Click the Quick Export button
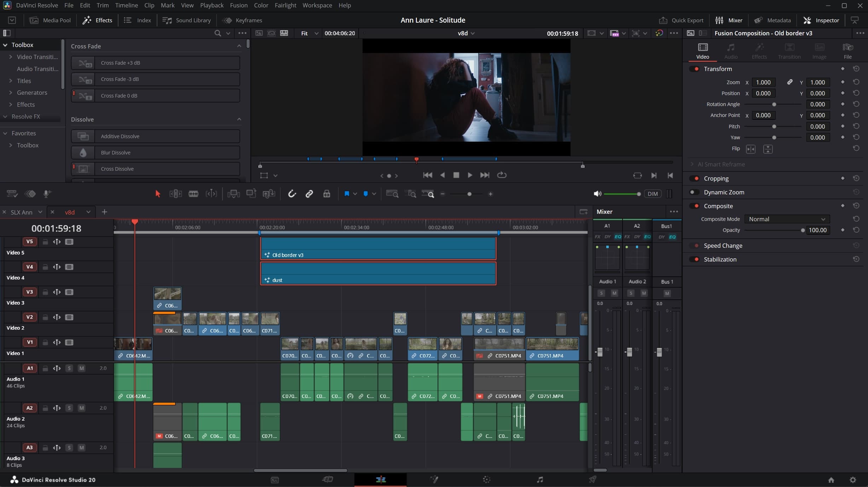 click(x=681, y=20)
